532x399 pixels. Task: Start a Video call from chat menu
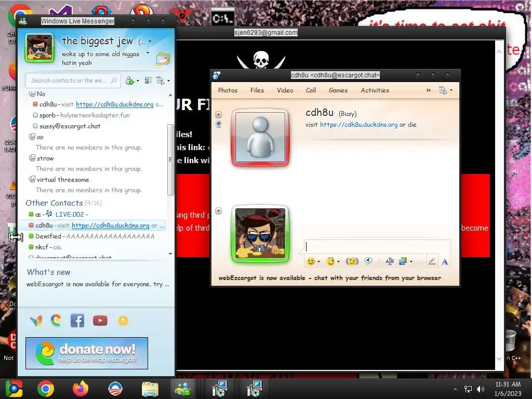285,90
